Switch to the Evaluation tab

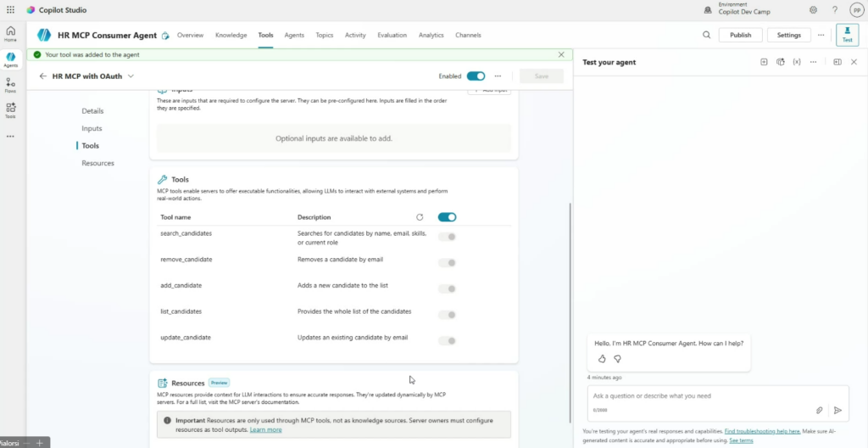point(392,35)
